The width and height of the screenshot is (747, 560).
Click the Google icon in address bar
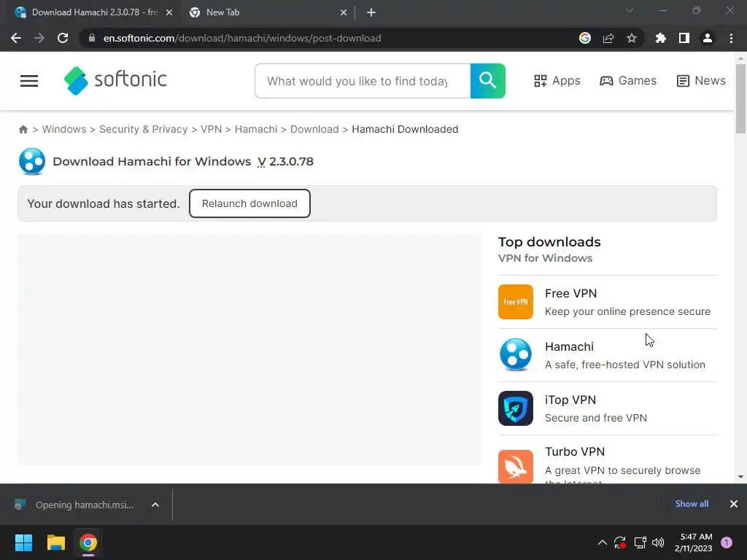[585, 38]
